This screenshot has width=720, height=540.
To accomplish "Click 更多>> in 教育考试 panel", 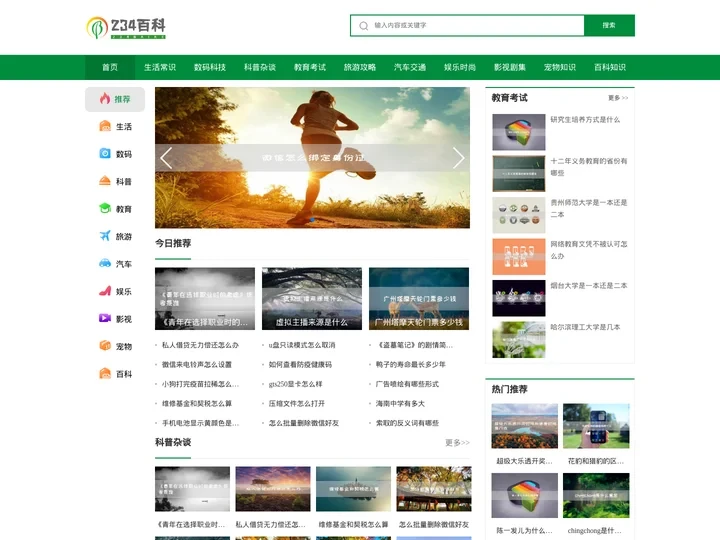I will [x=618, y=98].
